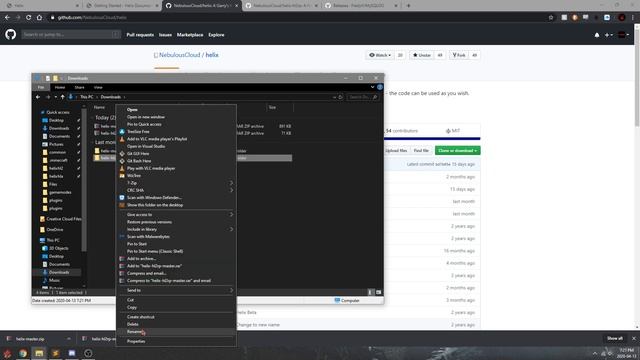Click Explorer up-one-level arrow
The width and height of the screenshot is (640, 360).
point(62,97)
